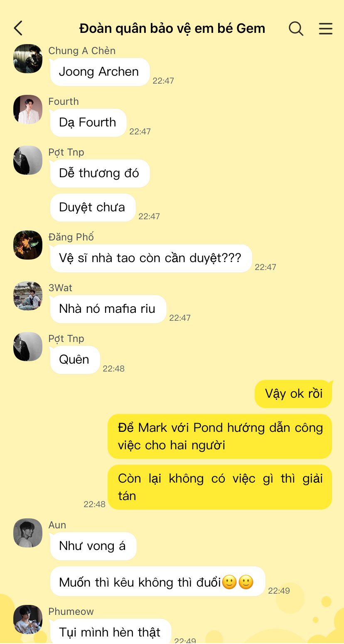Open Phumeow's avatar
The image size is (344, 644).
click(x=28, y=619)
